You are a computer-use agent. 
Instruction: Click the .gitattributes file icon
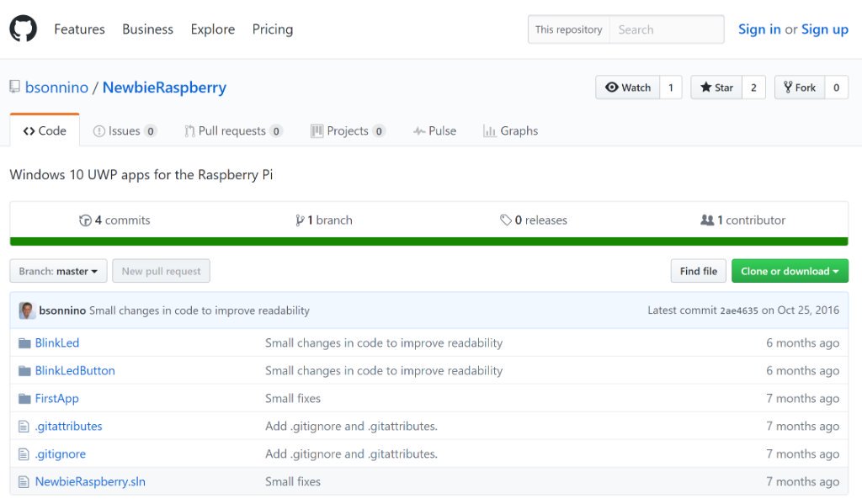(24, 427)
